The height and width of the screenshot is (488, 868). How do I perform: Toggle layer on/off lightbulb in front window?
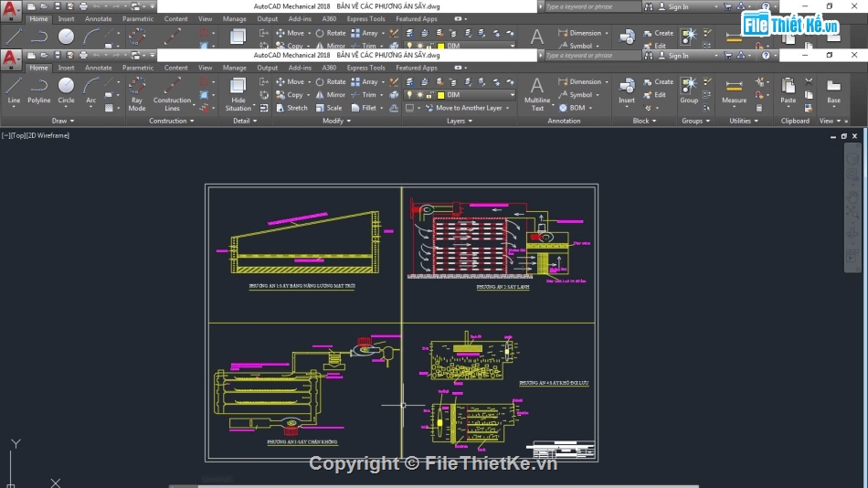tap(409, 95)
